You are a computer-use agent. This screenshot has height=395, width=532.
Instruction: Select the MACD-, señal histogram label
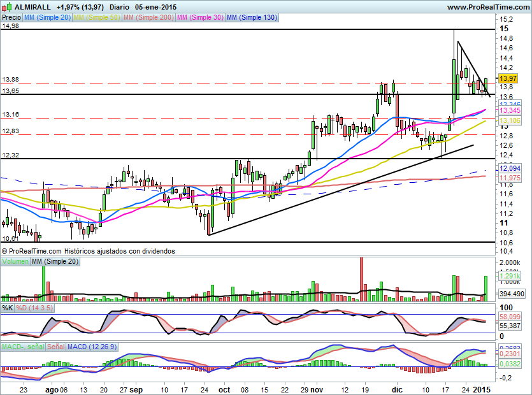tap(23, 347)
